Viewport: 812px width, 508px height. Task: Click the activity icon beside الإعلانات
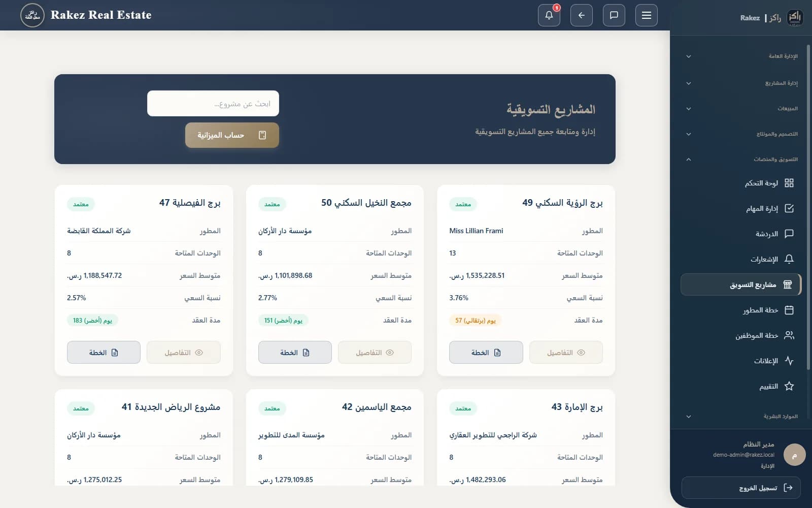[x=789, y=361]
